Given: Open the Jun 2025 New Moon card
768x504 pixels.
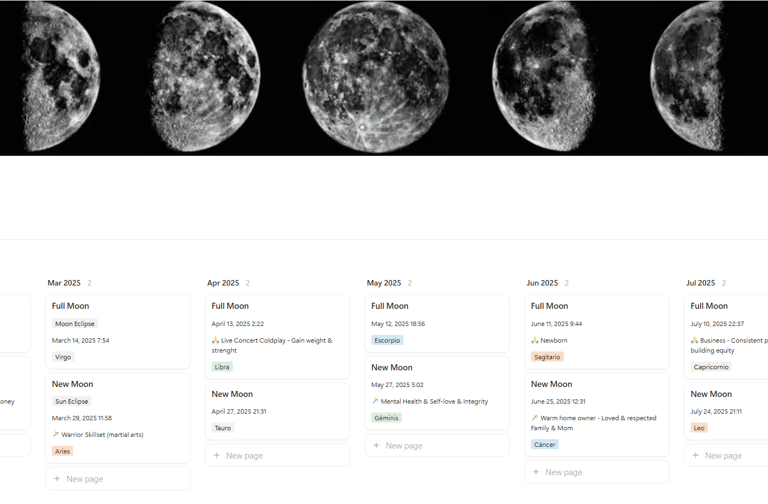Looking at the screenshot, I should (597, 415).
